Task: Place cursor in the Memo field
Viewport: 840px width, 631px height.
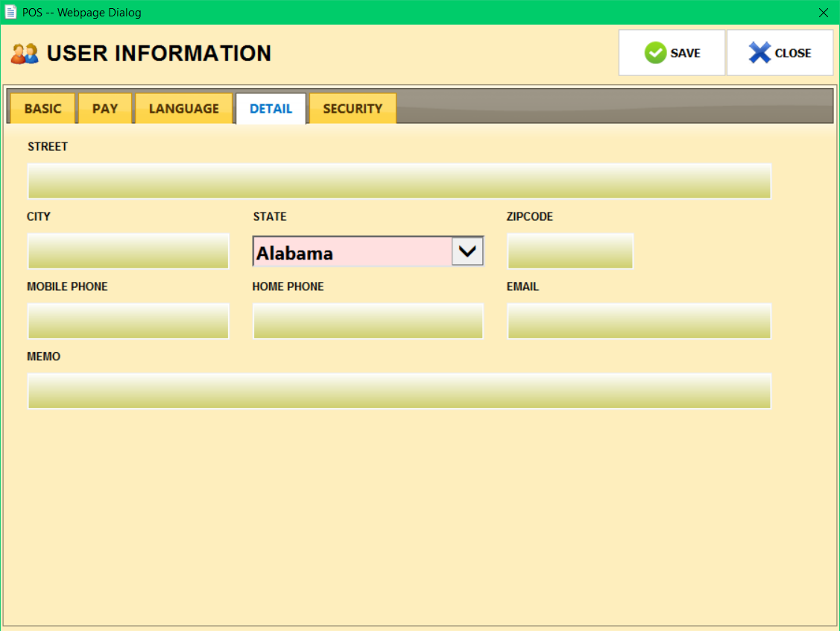Action: [x=399, y=392]
